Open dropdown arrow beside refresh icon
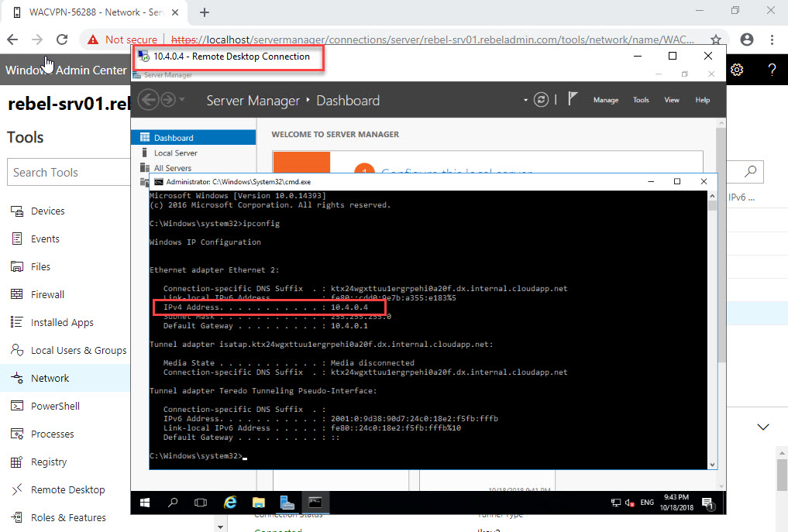Image resolution: width=788 pixels, height=532 pixels. [525, 100]
